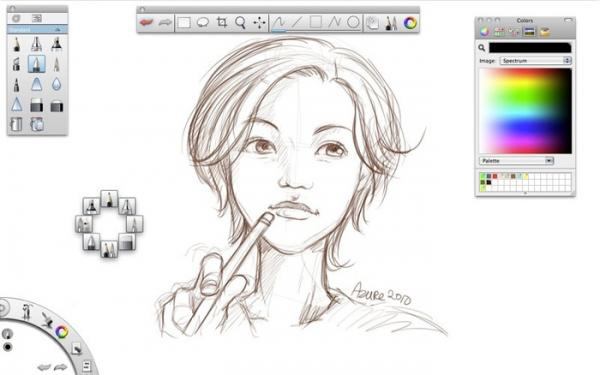
Task: Click the Redo arrow in the top toolbar
Action: pos(165,23)
